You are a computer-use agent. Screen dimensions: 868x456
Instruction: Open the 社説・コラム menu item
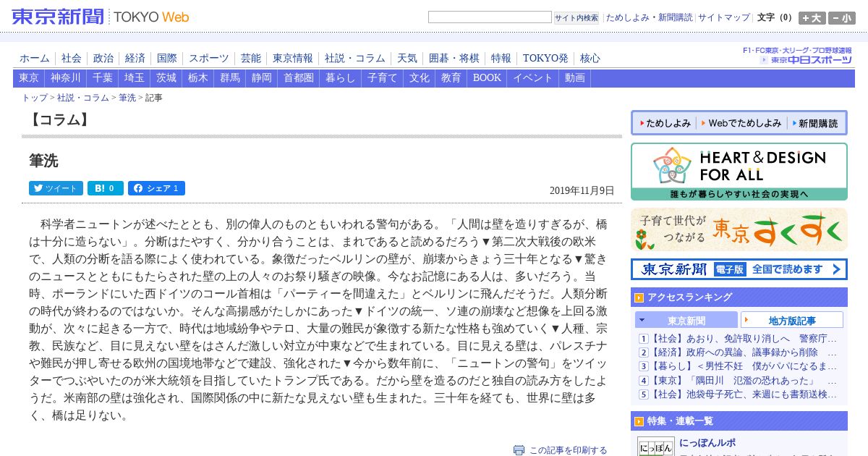[355, 59]
